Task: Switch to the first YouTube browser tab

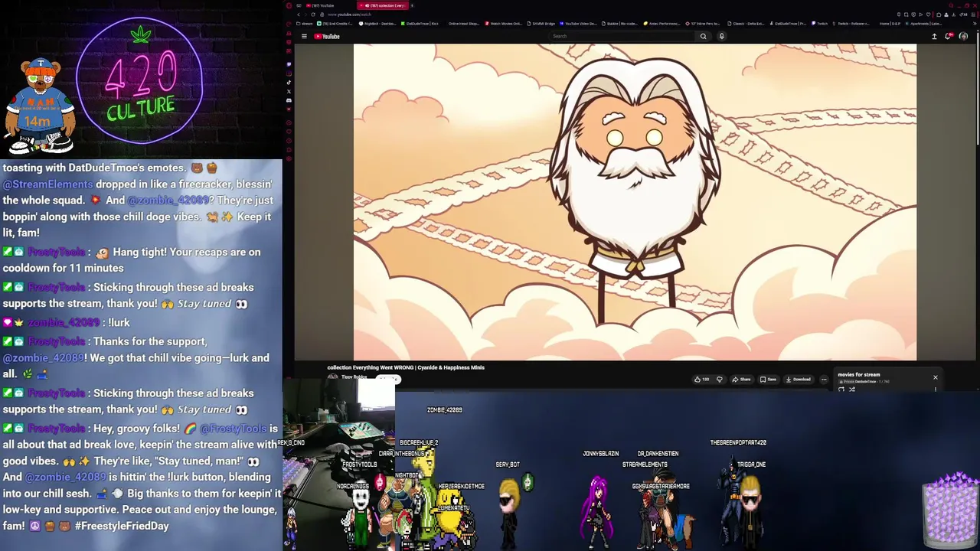Action: click(322, 5)
